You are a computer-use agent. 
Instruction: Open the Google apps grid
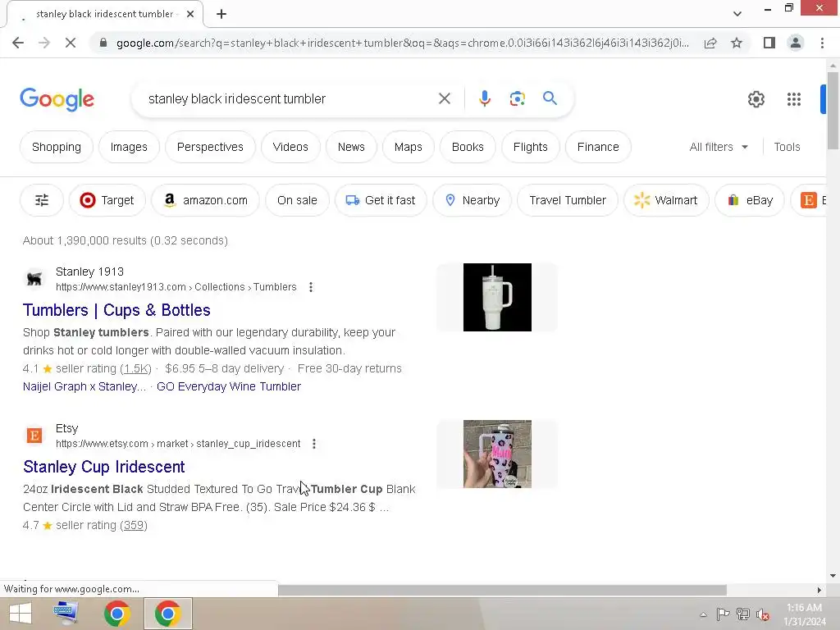794,99
